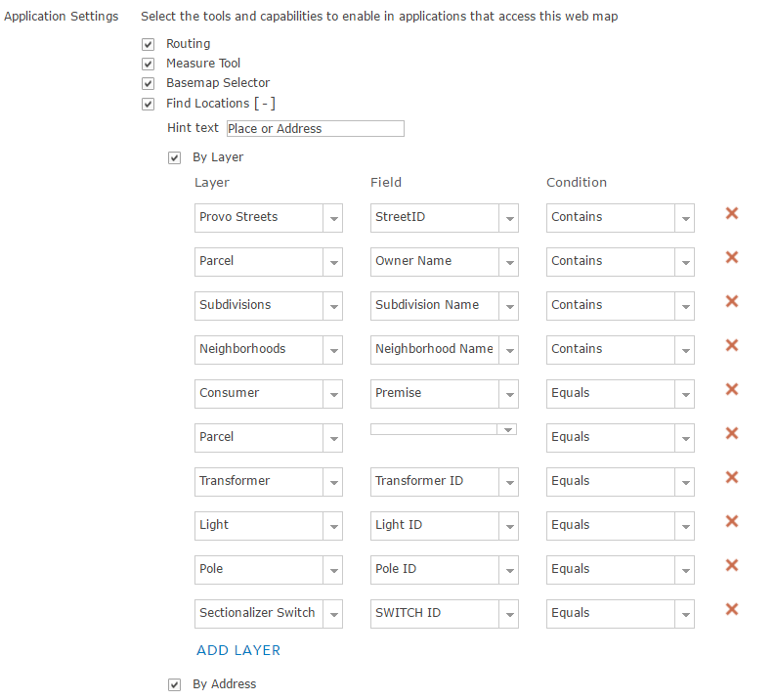Screen dimensions: 775x700
Task: Disable the Basemap Selector option
Action: [x=149, y=83]
